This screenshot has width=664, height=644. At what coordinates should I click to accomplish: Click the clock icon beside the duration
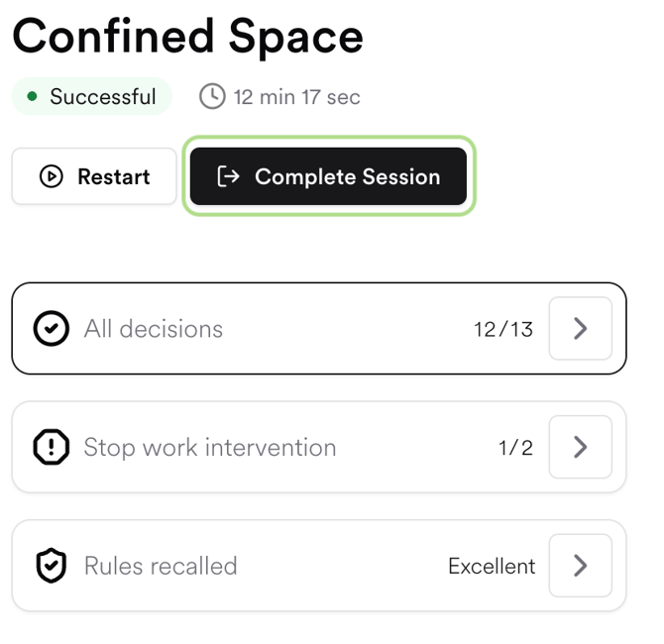click(x=212, y=97)
